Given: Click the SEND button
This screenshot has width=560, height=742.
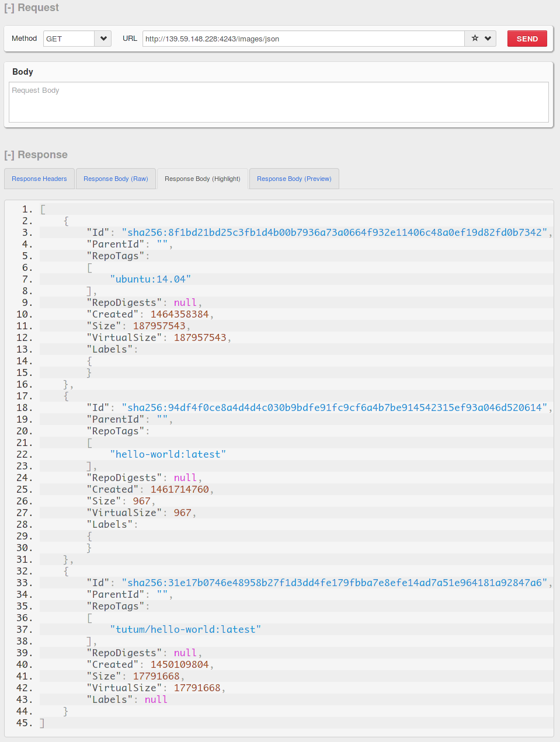Looking at the screenshot, I should (527, 39).
